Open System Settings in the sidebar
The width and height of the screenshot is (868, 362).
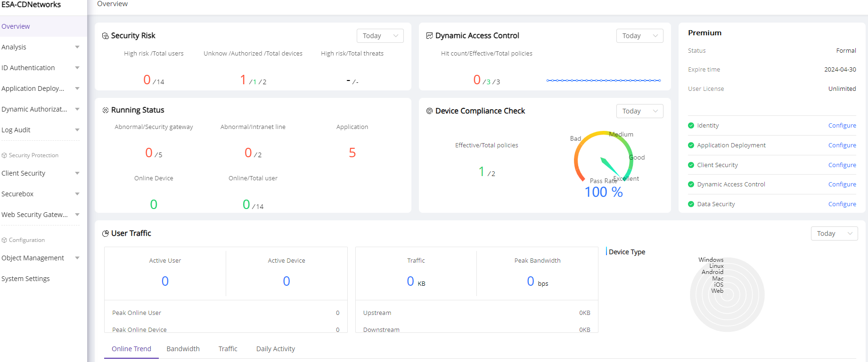43,279
